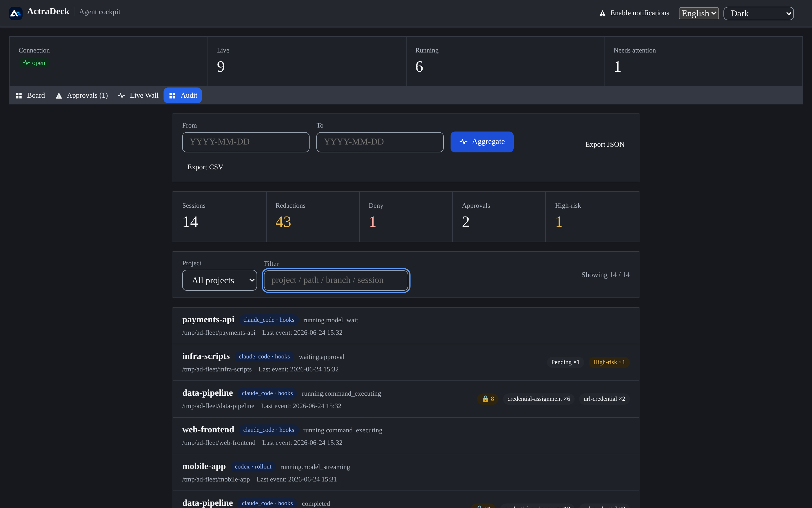This screenshot has width=812, height=508.
Task: Click the running.model_streaming status text
Action: point(315,467)
